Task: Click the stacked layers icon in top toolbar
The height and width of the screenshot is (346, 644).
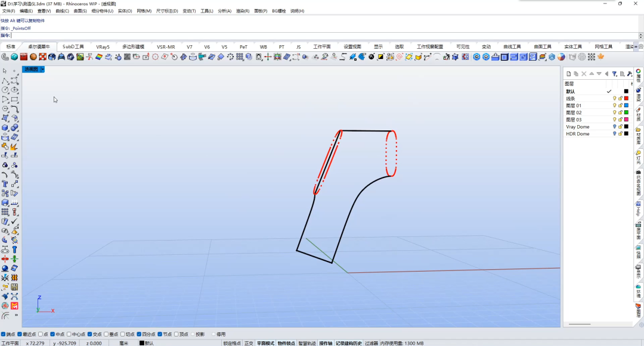Action: [x=543, y=57]
